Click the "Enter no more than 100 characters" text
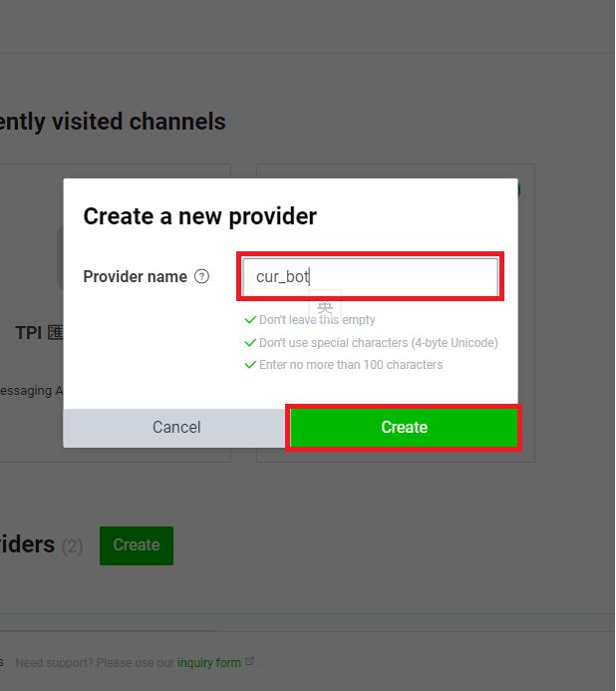The width and height of the screenshot is (616, 691). click(x=351, y=365)
